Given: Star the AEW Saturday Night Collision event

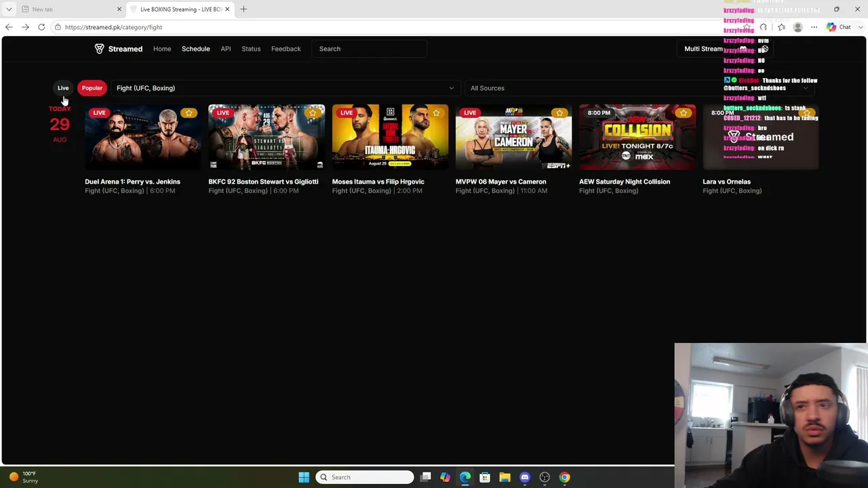Looking at the screenshot, I should coord(683,113).
